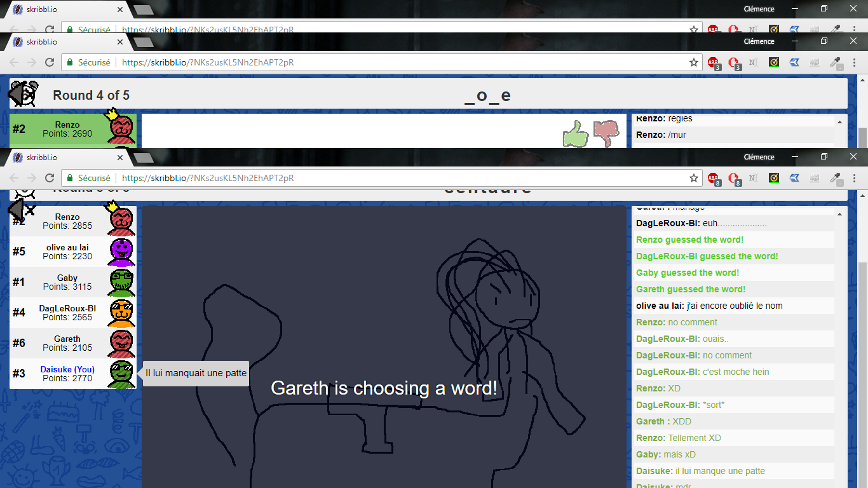
Task: Open the Clémence profile button in front window
Action: click(759, 157)
